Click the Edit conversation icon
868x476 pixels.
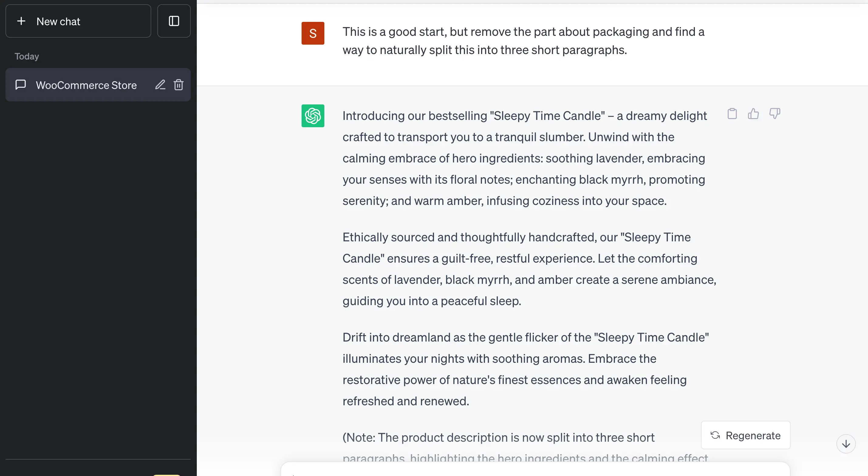(x=160, y=85)
